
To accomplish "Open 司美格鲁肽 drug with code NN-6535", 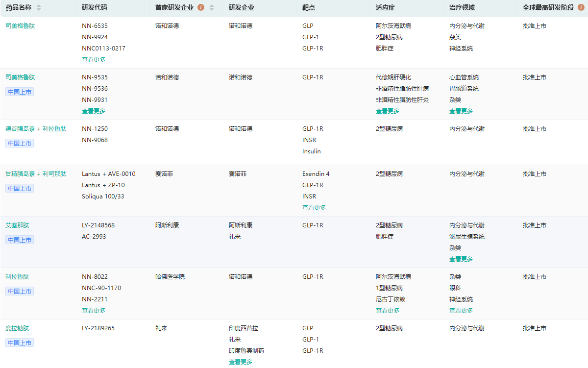I will [20, 26].
